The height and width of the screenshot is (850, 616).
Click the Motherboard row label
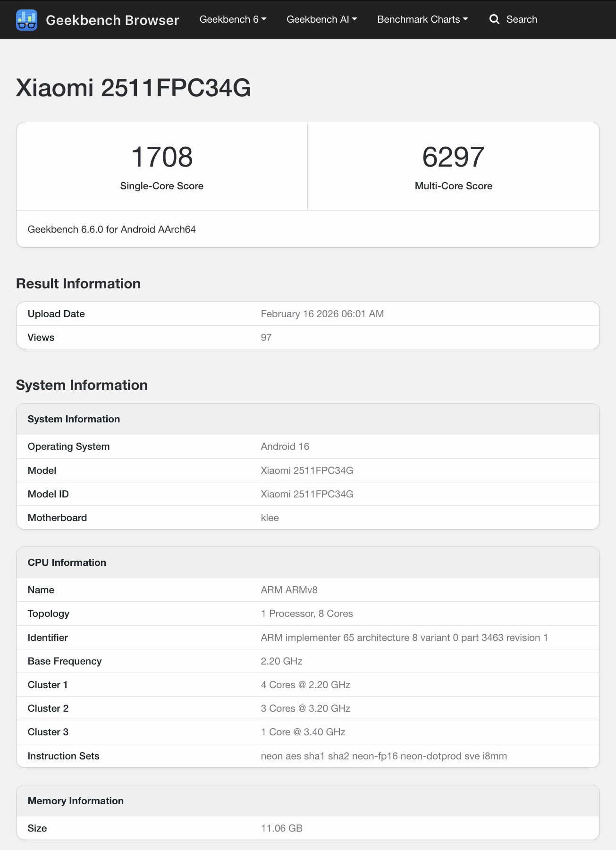(57, 518)
